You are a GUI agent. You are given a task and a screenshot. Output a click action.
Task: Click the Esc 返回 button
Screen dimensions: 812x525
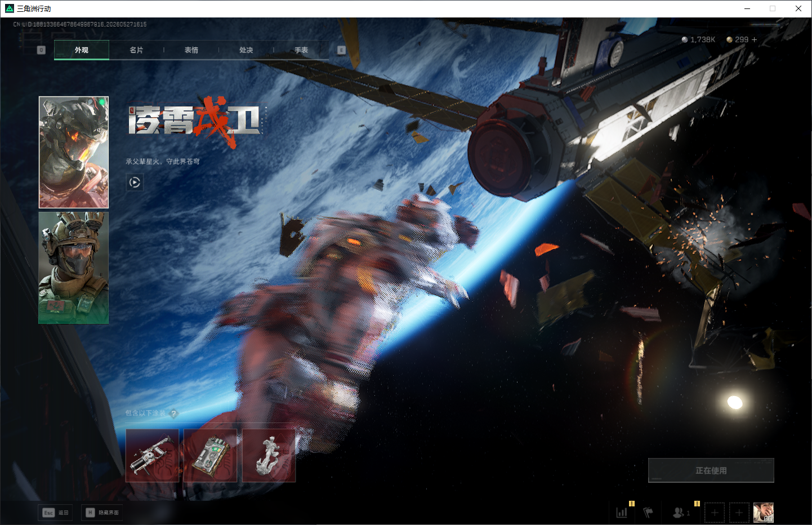[55, 513]
